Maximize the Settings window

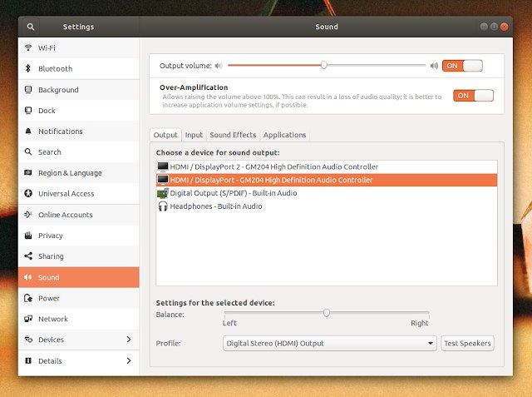[x=495, y=27]
